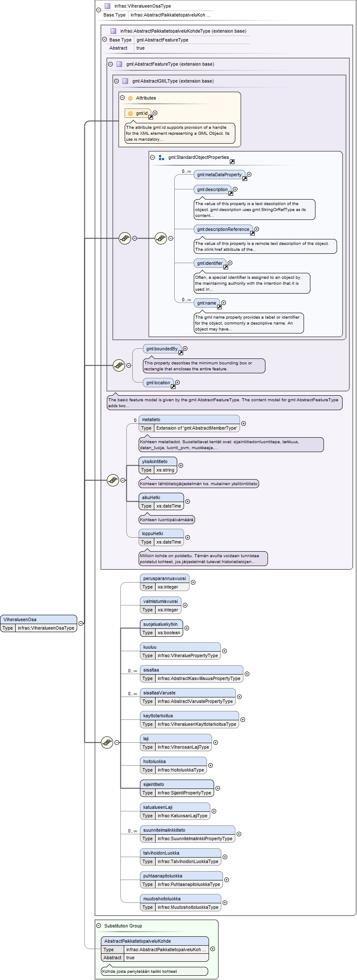The width and height of the screenshot is (357, 980).
Task: Expand gml:metaDataProperty element
Action: coord(249,174)
